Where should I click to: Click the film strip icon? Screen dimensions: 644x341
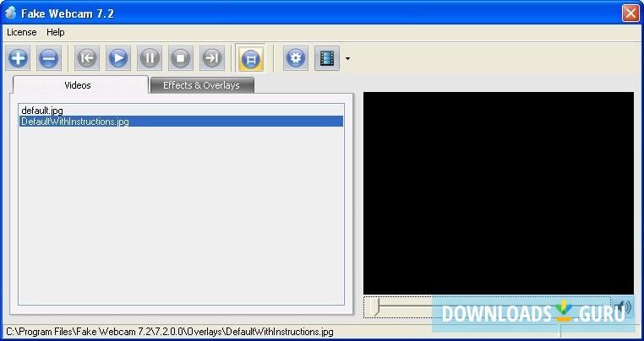[x=327, y=58]
